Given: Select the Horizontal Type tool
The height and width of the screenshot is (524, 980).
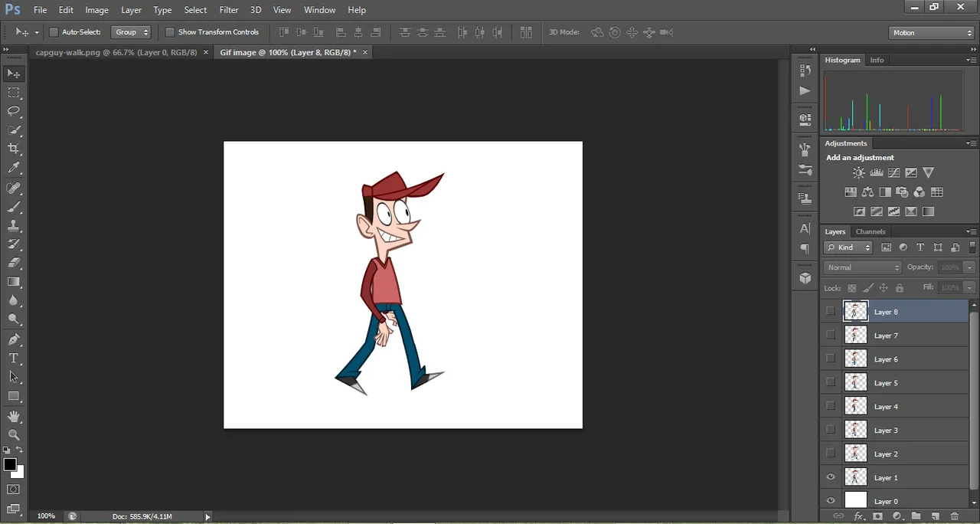Looking at the screenshot, I should point(14,359).
